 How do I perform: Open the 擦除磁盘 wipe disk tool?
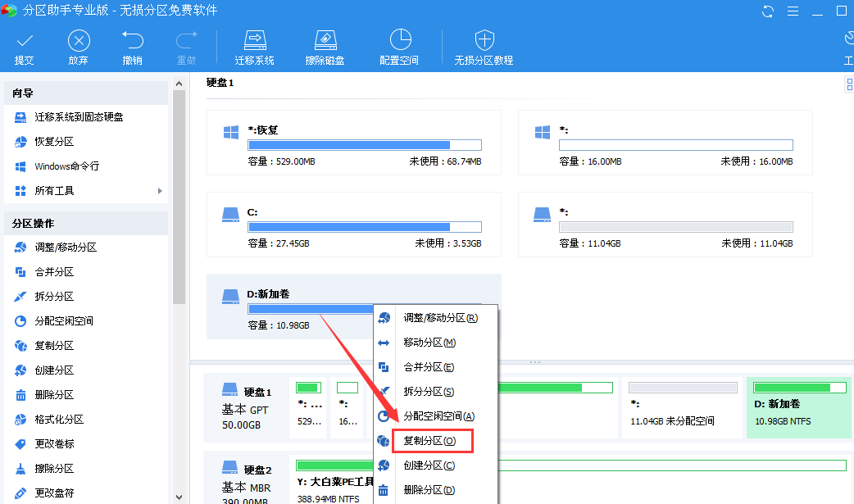(x=325, y=48)
